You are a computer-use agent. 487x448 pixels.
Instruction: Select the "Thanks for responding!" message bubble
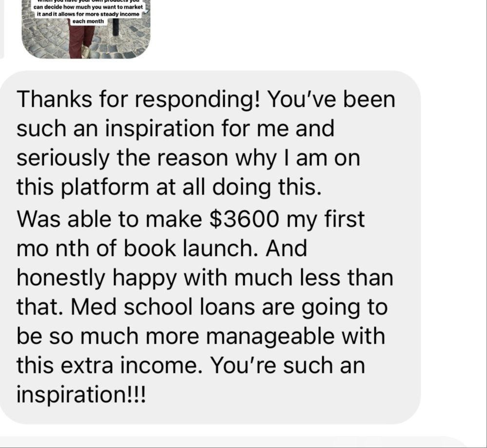pos(210,247)
